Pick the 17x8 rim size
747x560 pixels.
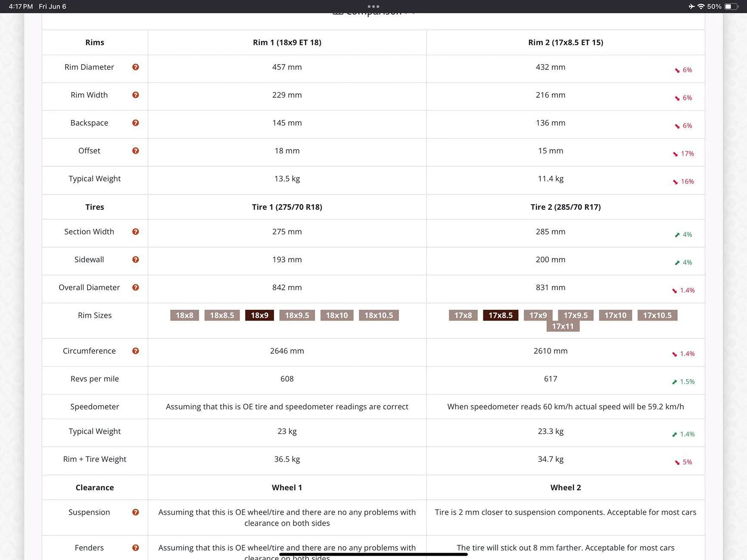pyautogui.click(x=463, y=315)
